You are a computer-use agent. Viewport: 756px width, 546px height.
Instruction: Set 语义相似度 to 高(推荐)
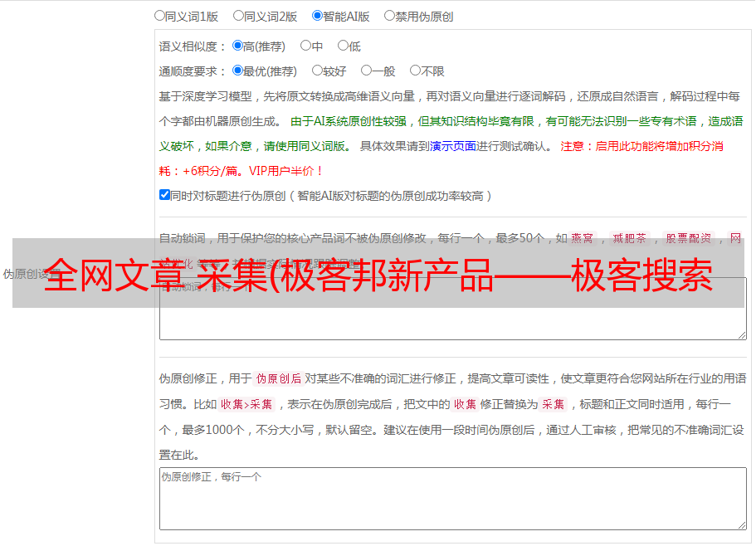pos(237,46)
